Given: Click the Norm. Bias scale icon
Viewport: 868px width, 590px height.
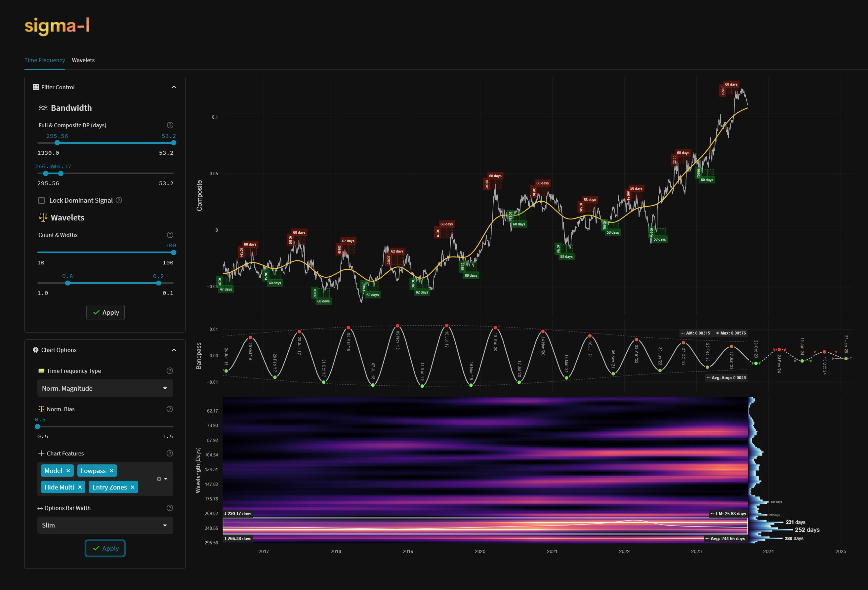Looking at the screenshot, I should 41,409.
